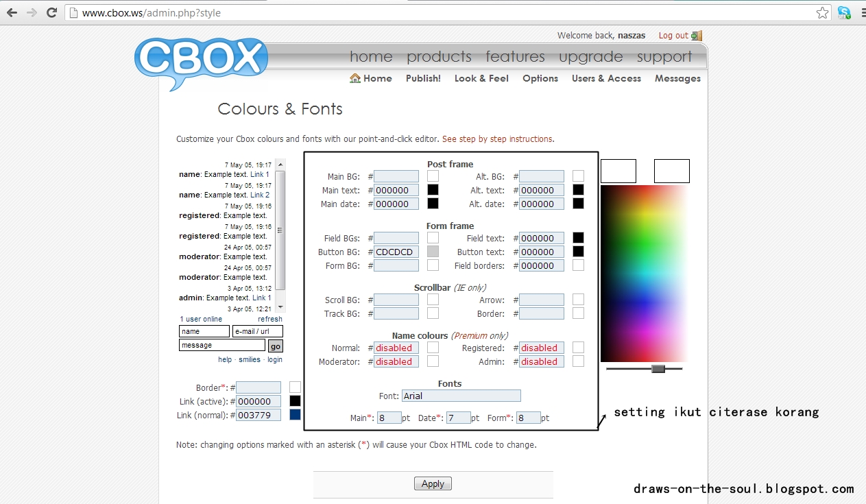The height and width of the screenshot is (504, 866).
Task: Open the smilies link
Action: [250, 359]
